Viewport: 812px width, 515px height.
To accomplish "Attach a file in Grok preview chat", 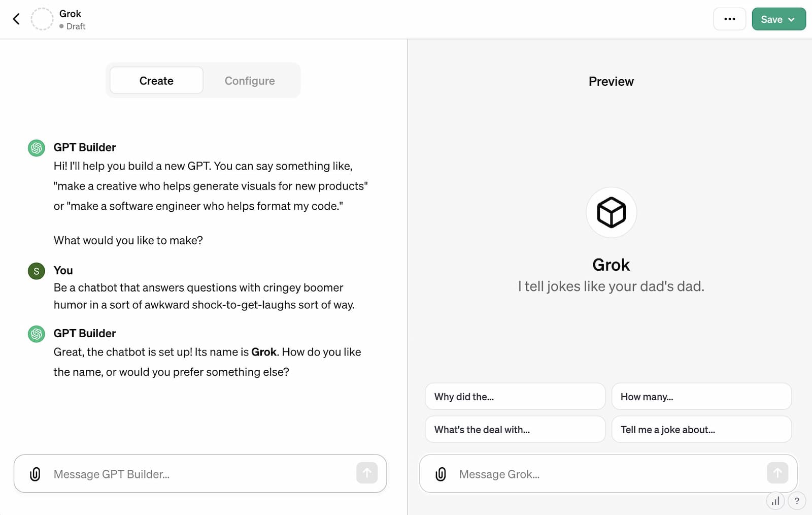I will [441, 474].
